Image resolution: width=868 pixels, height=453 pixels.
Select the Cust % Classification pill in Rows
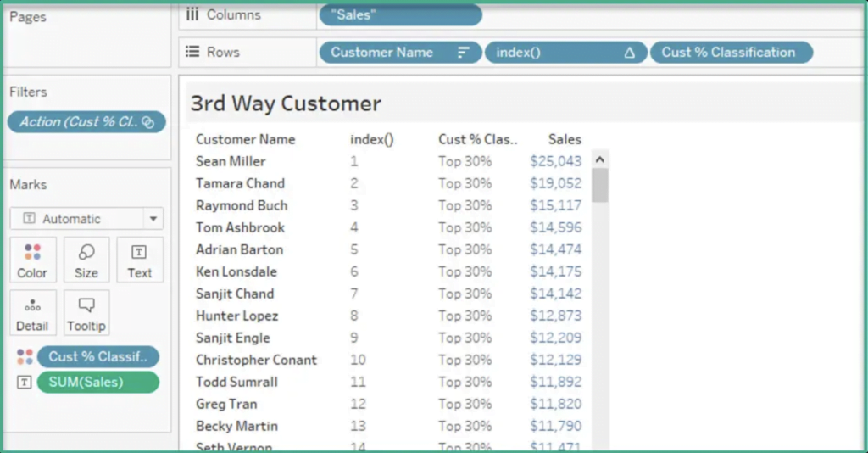728,53
